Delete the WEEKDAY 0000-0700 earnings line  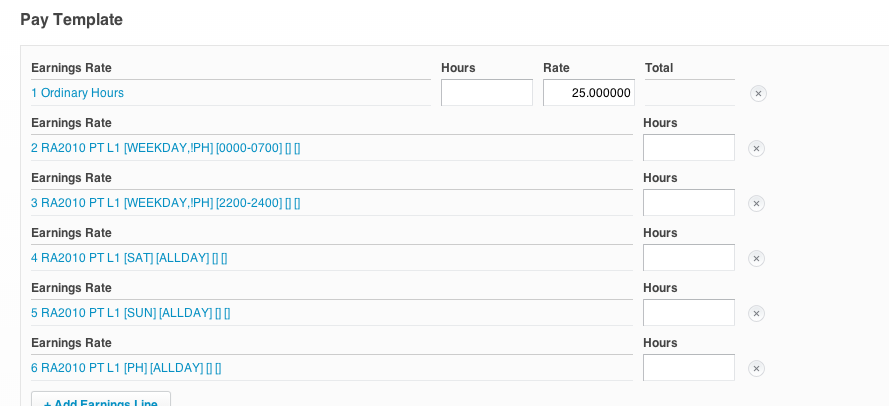point(756,149)
